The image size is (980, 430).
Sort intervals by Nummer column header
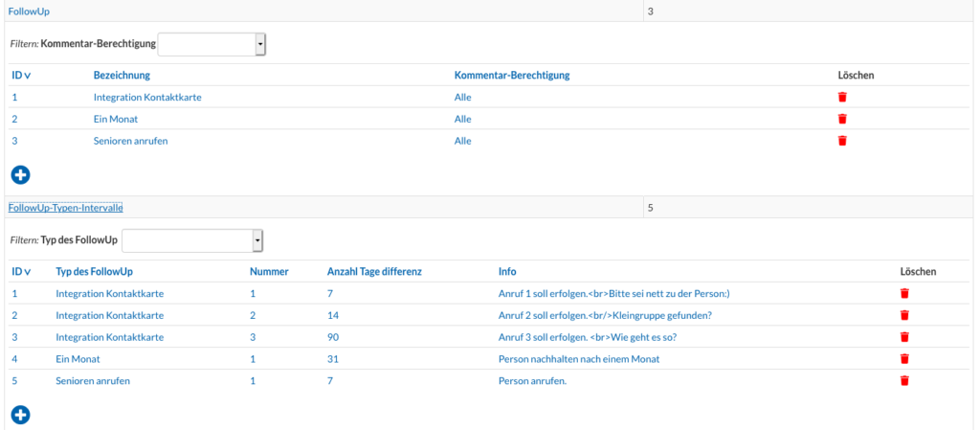(269, 272)
